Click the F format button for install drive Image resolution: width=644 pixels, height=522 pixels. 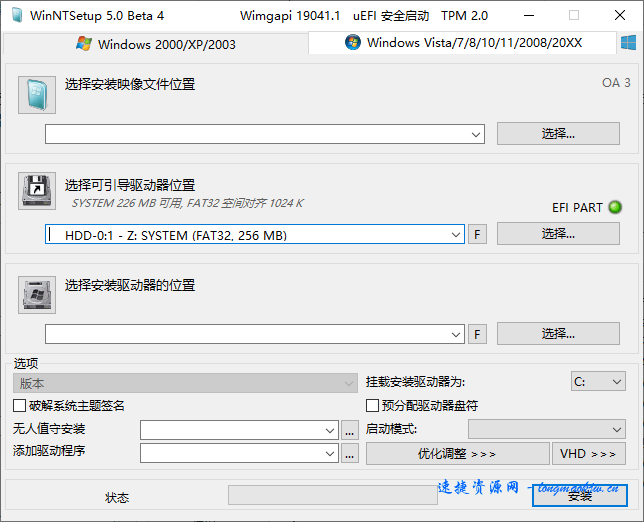(x=477, y=334)
